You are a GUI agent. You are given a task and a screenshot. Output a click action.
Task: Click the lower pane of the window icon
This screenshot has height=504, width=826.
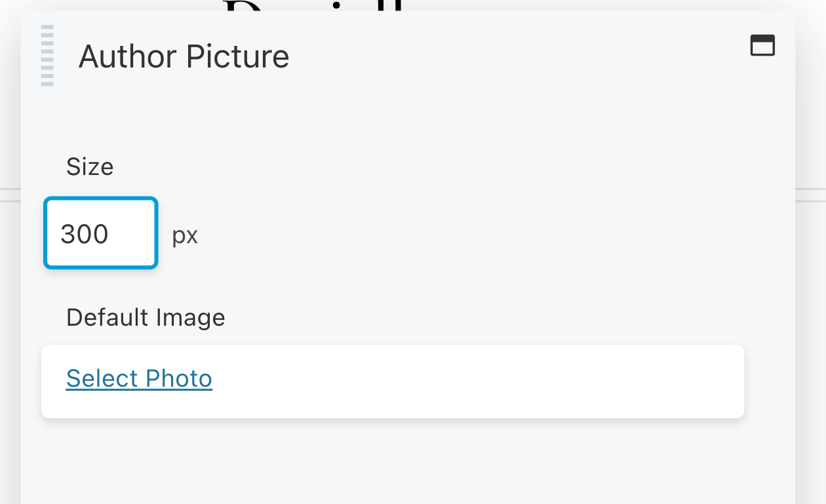pyautogui.click(x=762, y=49)
